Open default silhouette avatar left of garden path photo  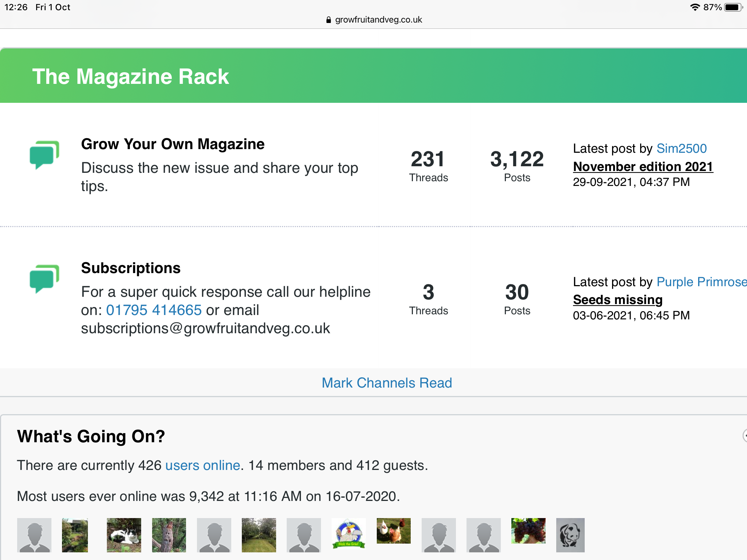pos(34,535)
